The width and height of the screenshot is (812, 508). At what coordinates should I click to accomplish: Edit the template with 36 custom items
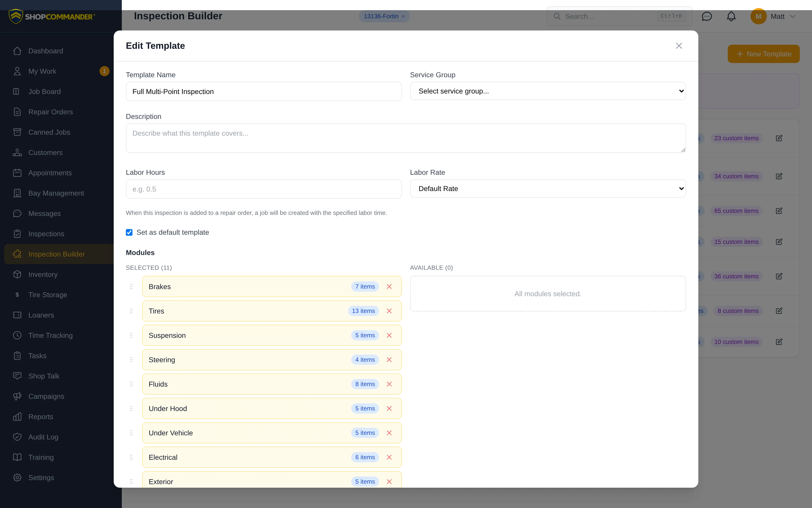[x=779, y=276]
